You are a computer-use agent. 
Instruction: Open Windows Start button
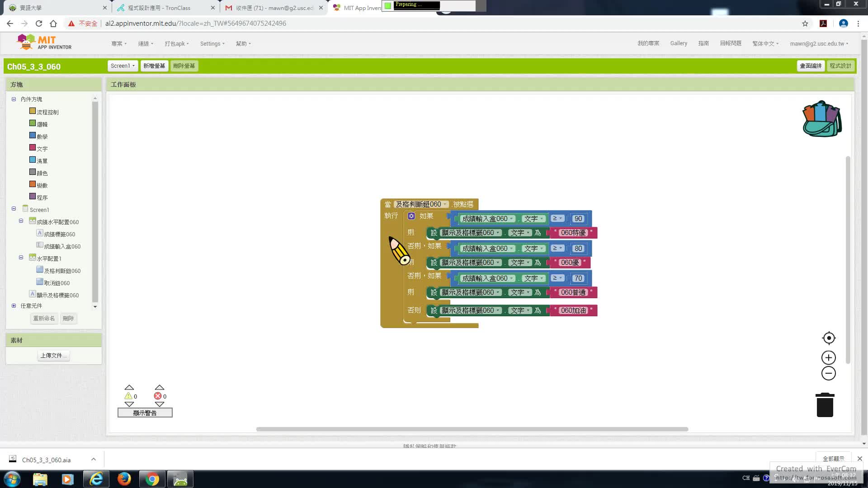12,479
